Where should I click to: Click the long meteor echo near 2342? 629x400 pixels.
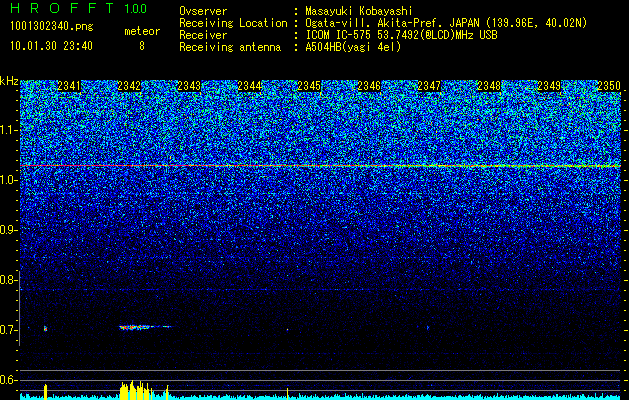pyautogui.click(x=145, y=327)
